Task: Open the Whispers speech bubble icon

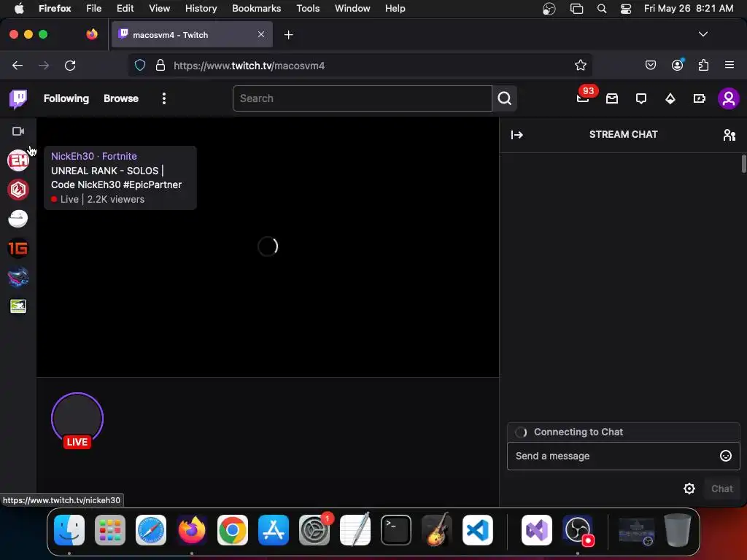Action: 641,98
